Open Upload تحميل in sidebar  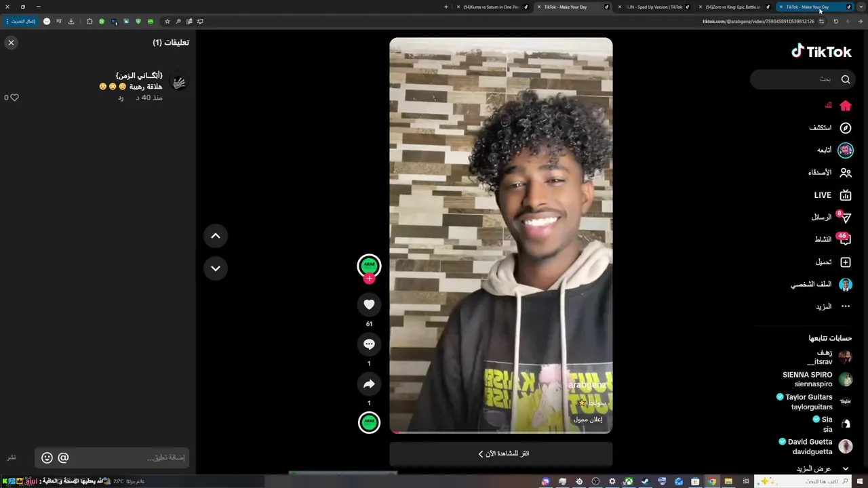click(833, 262)
